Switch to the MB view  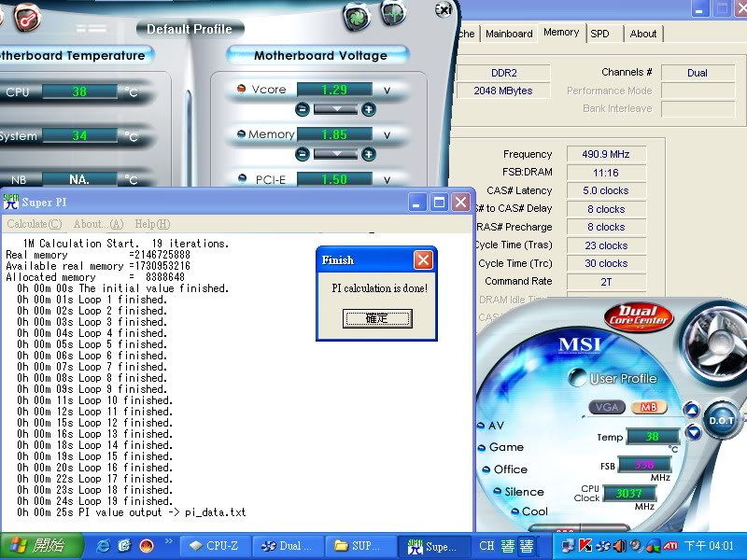pos(648,408)
